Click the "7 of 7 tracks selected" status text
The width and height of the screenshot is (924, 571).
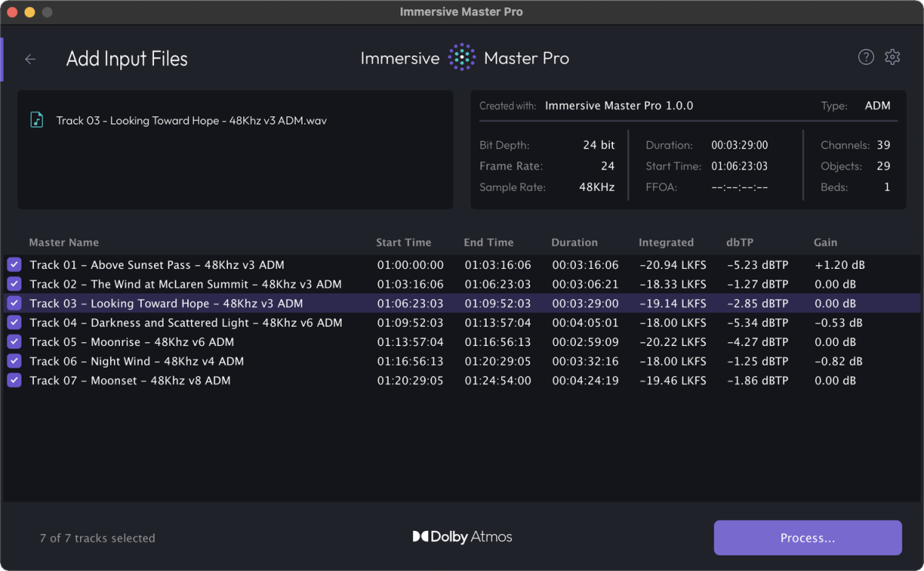click(x=97, y=538)
